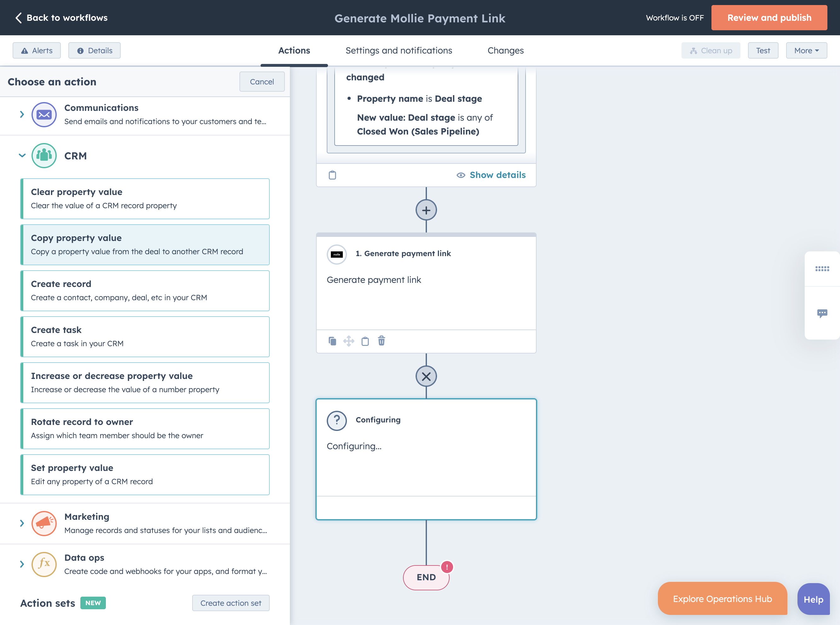Screen dimensions: 840x625
Task: Click the Clean up icon
Action: point(693,51)
